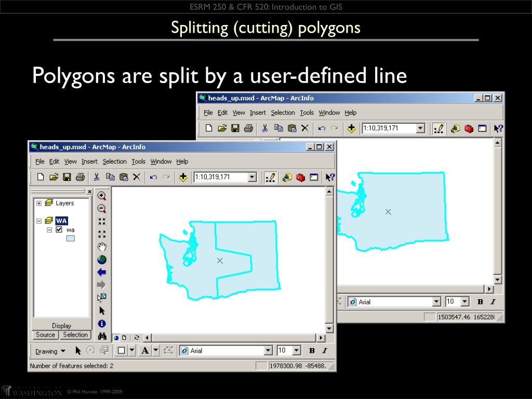The image size is (532, 399).
Task: Click Paste icon in front ArcMap window
Action: [x=124, y=177]
